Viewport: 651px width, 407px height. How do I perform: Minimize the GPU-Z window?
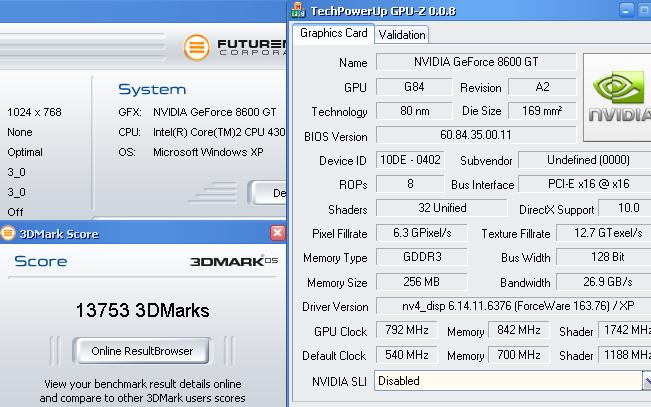(x=626, y=10)
